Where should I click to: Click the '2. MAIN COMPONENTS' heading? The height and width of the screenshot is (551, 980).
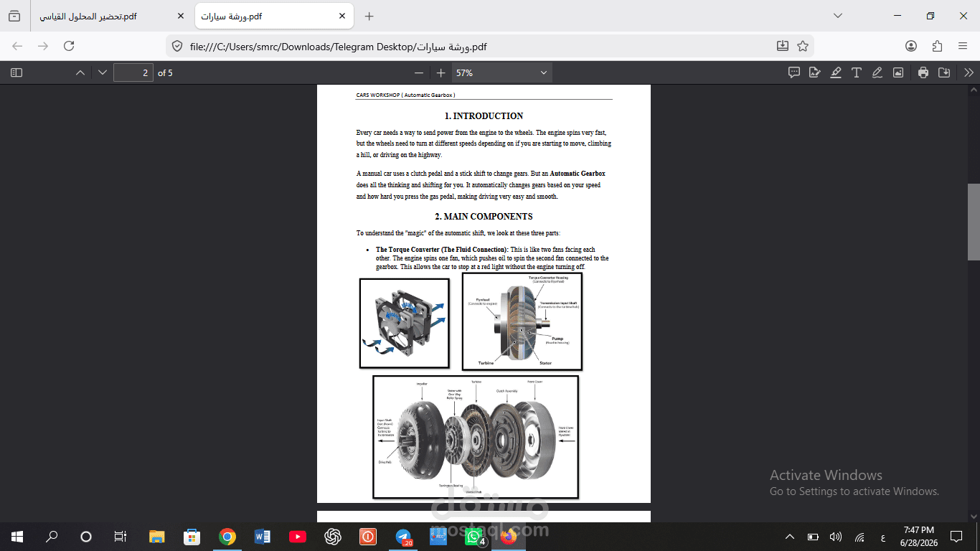point(484,216)
